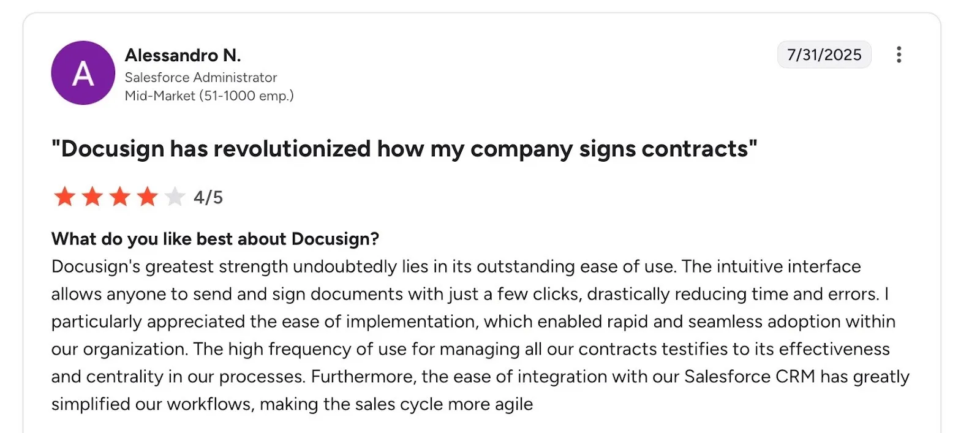Image resolution: width=980 pixels, height=433 pixels.
Task: Click the review line mentioning "ease of implementation"
Action: click(473, 322)
